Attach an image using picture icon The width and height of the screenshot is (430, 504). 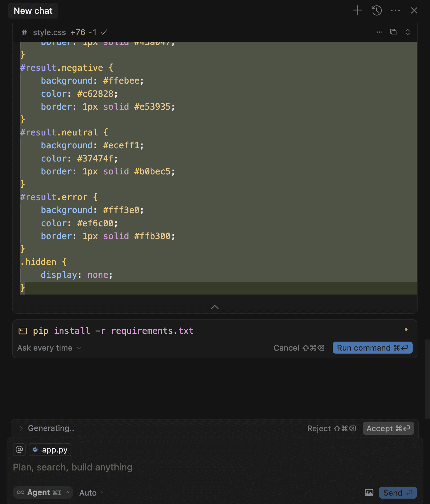[369, 493]
